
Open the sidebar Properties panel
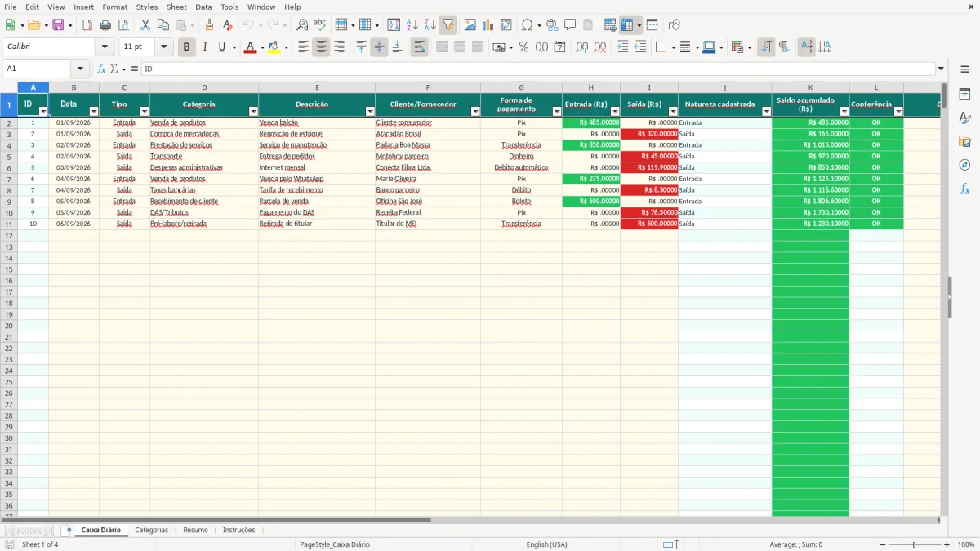click(964, 94)
